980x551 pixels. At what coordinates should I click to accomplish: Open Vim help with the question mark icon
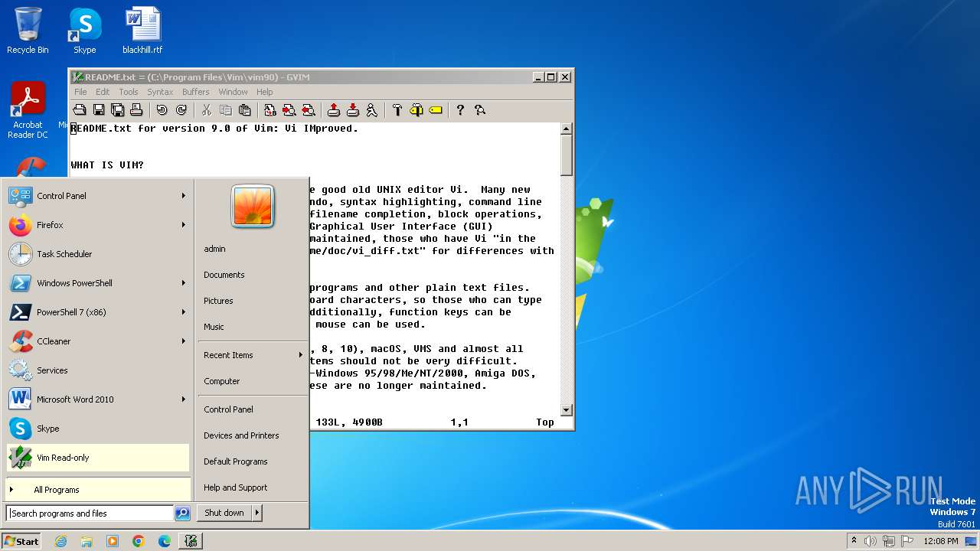click(x=460, y=110)
